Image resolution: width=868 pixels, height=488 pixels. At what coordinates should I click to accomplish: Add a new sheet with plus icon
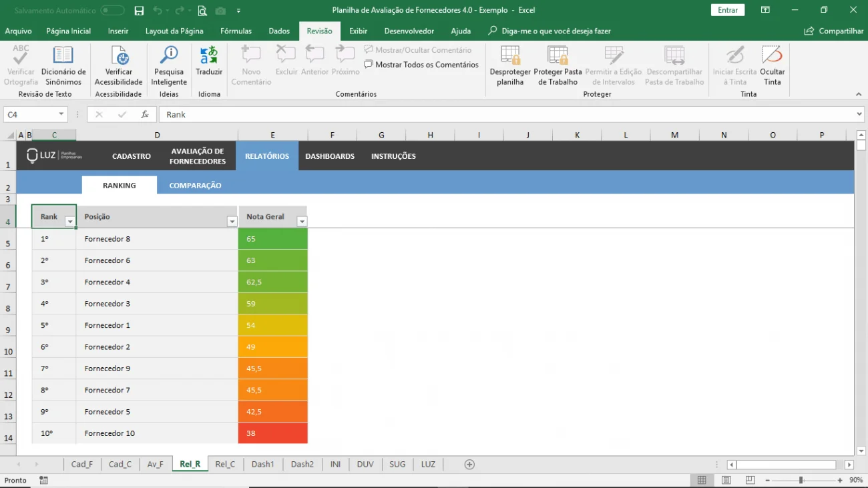(x=469, y=465)
